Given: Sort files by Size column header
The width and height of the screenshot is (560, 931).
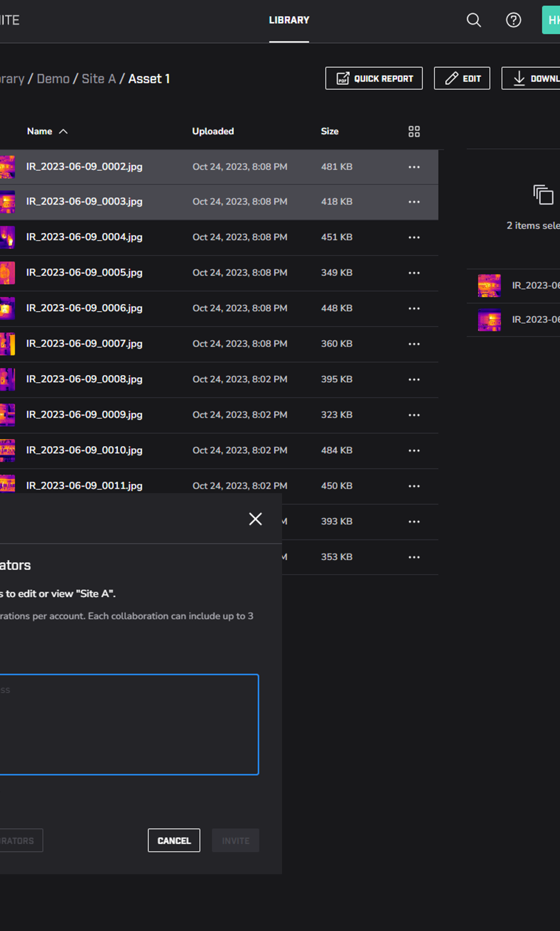Looking at the screenshot, I should [329, 132].
